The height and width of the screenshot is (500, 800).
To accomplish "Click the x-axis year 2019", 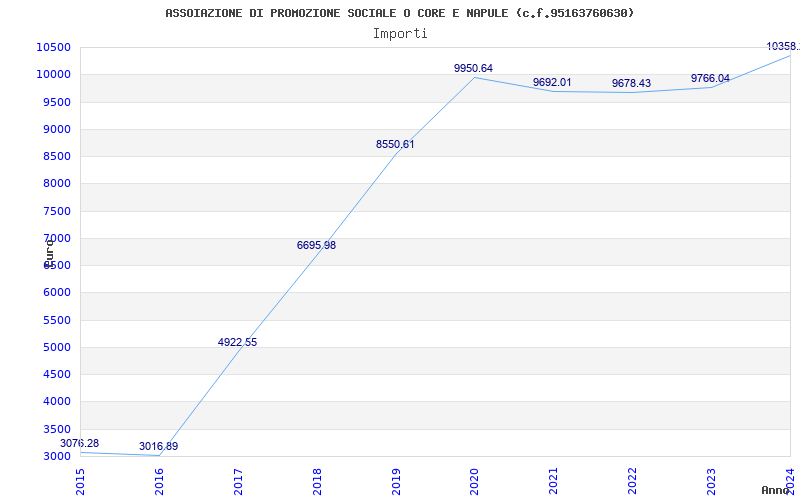I will coord(396,482).
